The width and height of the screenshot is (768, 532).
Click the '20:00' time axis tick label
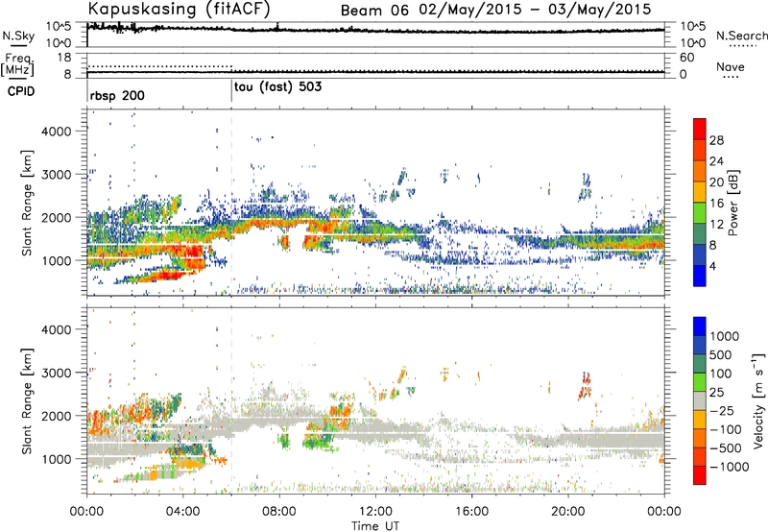pos(567,512)
